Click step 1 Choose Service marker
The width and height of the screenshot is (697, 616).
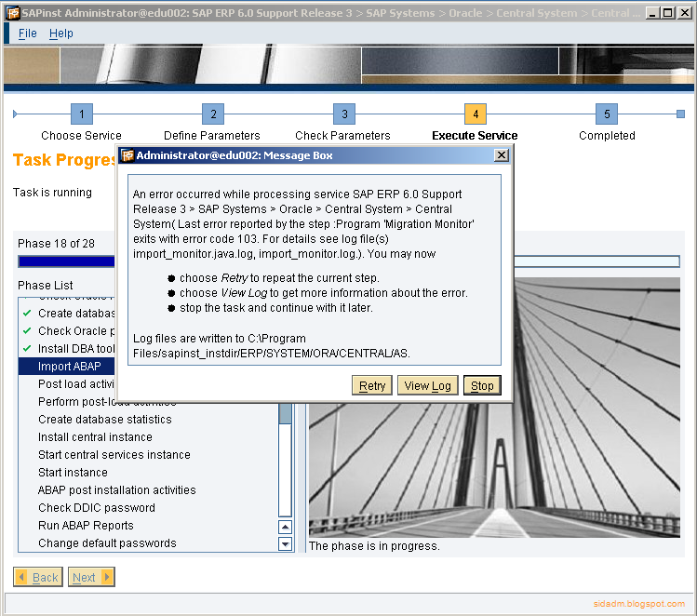pos(82,114)
